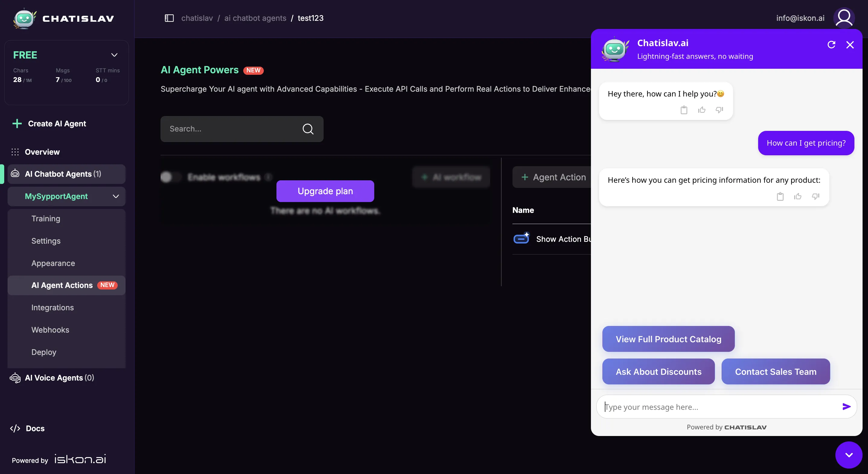Click the user profile avatar icon
The height and width of the screenshot is (474, 868).
[844, 17]
